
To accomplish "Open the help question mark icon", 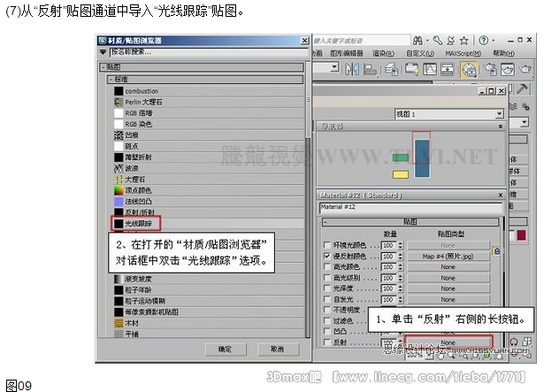I will pyautogui.click(x=484, y=41).
